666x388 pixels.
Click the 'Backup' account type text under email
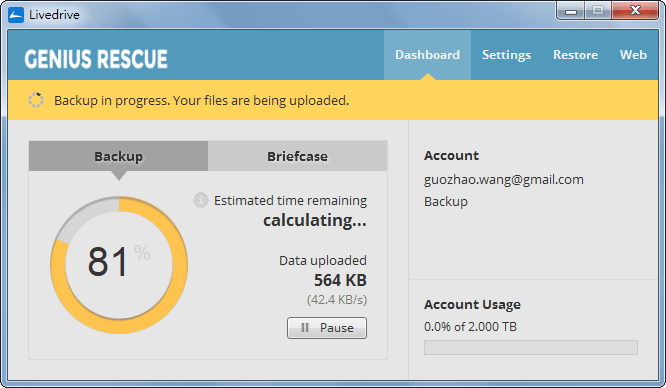446,201
